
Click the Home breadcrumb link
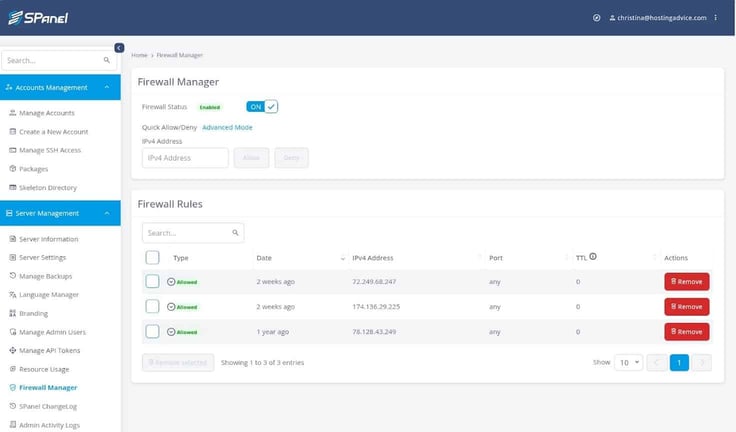(x=139, y=55)
